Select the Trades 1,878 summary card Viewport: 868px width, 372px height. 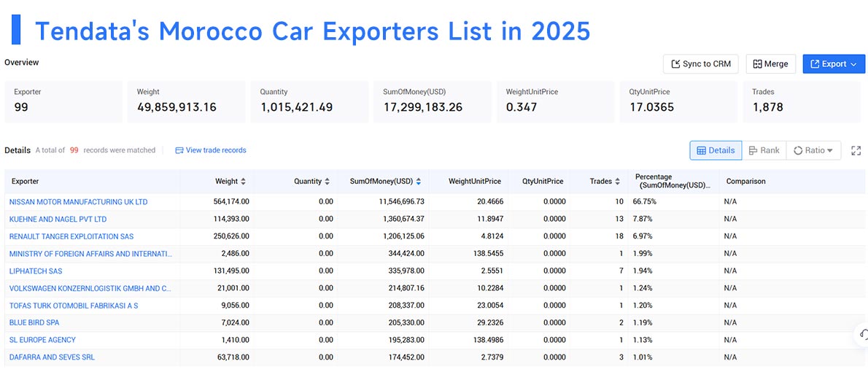coord(802,102)
